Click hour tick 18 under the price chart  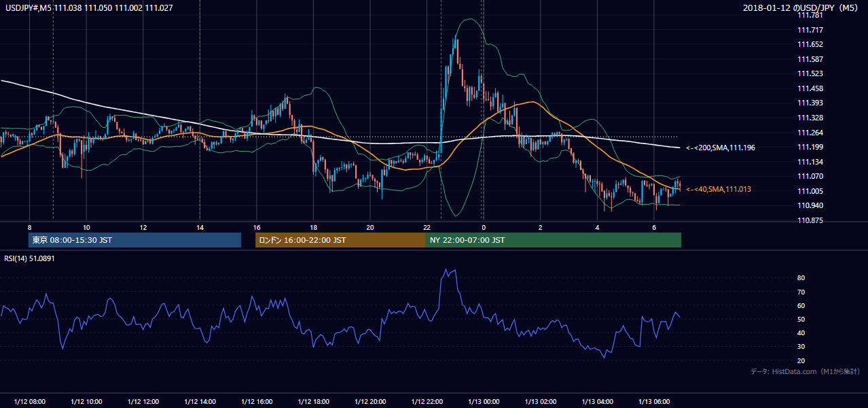(313, 227)
